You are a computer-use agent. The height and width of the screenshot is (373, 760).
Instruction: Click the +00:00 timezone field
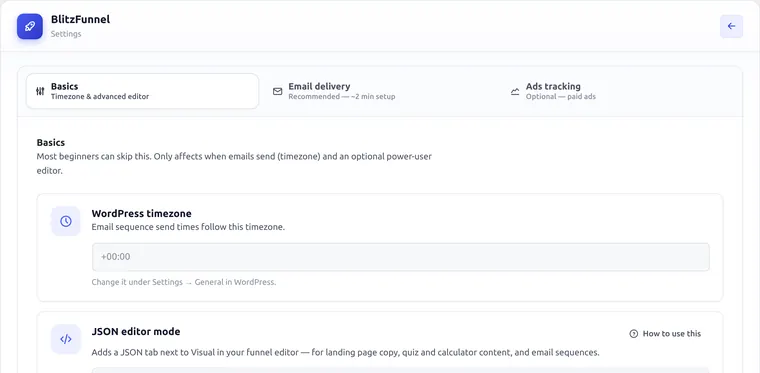401,257
